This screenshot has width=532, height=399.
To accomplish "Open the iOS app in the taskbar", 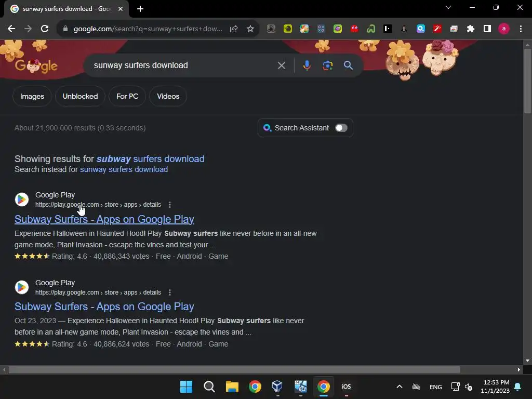I will pos(346,387).
